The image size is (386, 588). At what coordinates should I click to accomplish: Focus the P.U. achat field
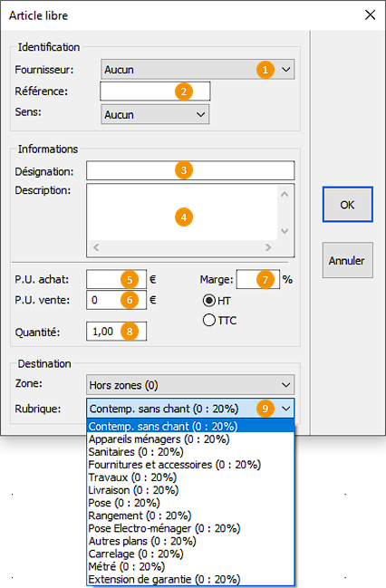tap(116, 279)
